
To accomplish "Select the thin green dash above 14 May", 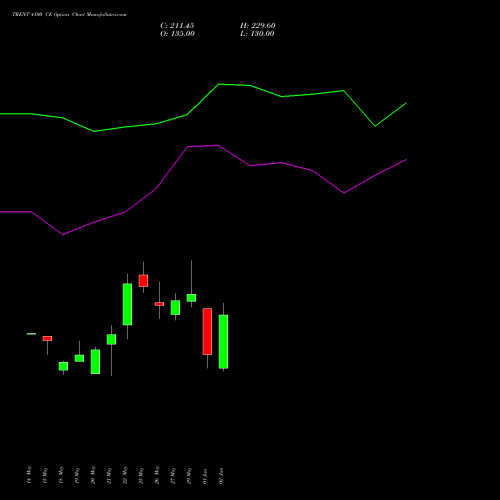I will (x=31, y=334).
